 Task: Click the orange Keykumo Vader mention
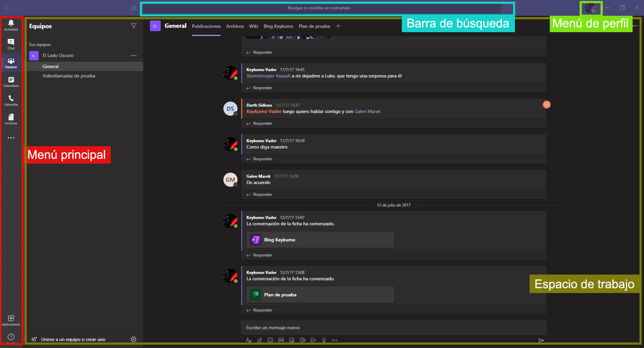click(264, 112)
